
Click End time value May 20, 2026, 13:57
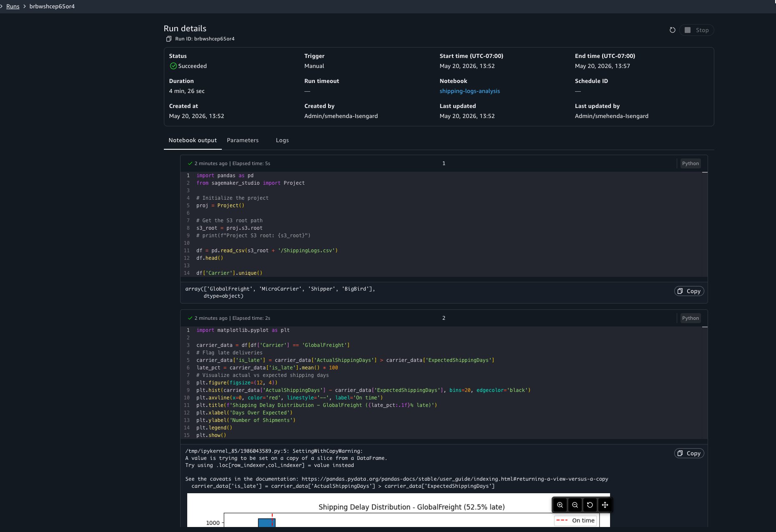pyautogui.click(x=603, y=66)
